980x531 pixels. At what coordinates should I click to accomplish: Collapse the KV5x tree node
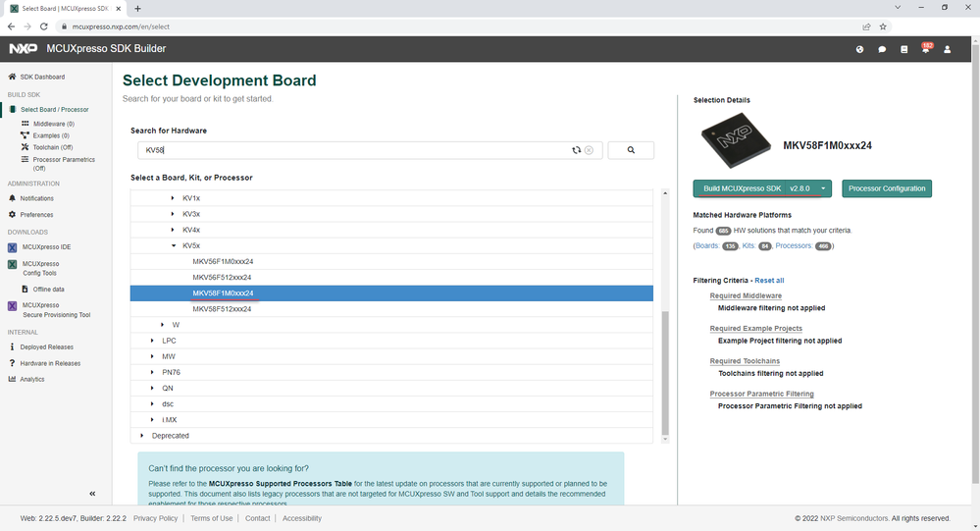point(174,245)
